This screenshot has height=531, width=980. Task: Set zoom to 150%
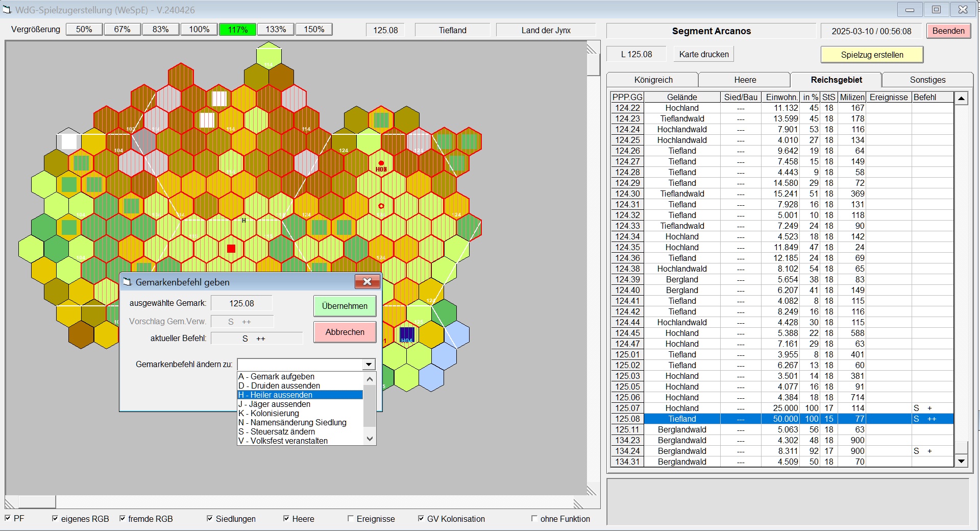(x=314, y=30)
